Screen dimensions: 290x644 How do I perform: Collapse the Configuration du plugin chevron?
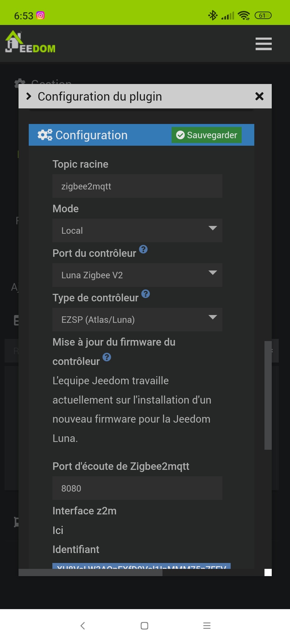(x=29, y=96)
